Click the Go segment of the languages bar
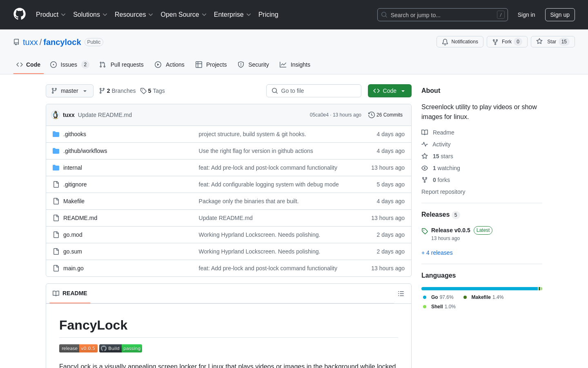This screenshot has width=588, height=368. (x=479, y=289)
